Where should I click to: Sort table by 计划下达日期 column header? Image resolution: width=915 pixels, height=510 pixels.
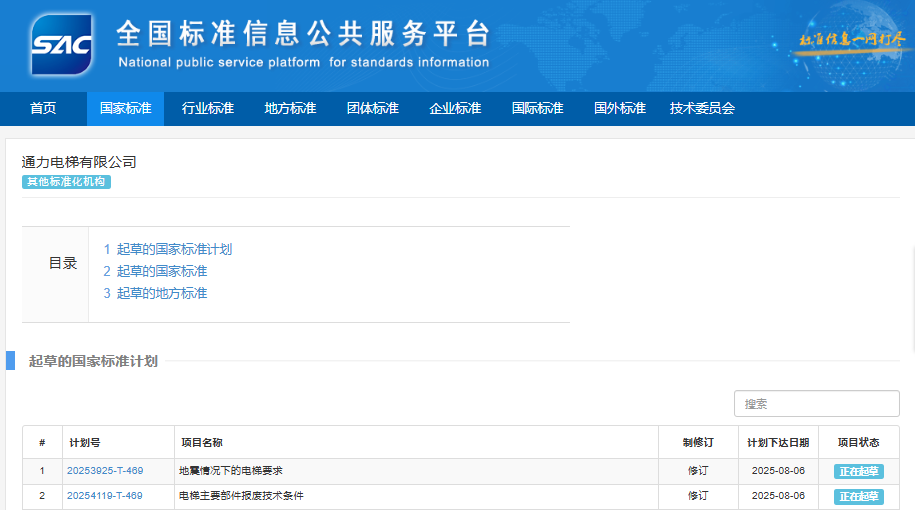point(777,443)
